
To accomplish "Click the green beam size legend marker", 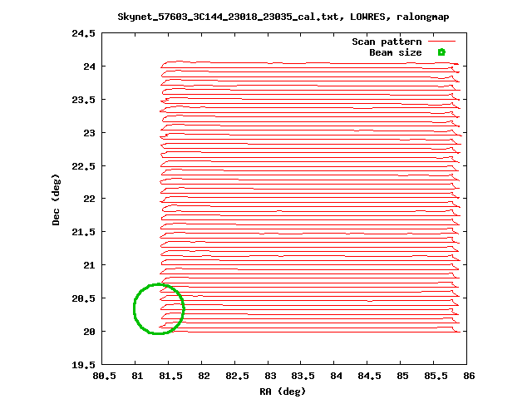I will [441, 52].
